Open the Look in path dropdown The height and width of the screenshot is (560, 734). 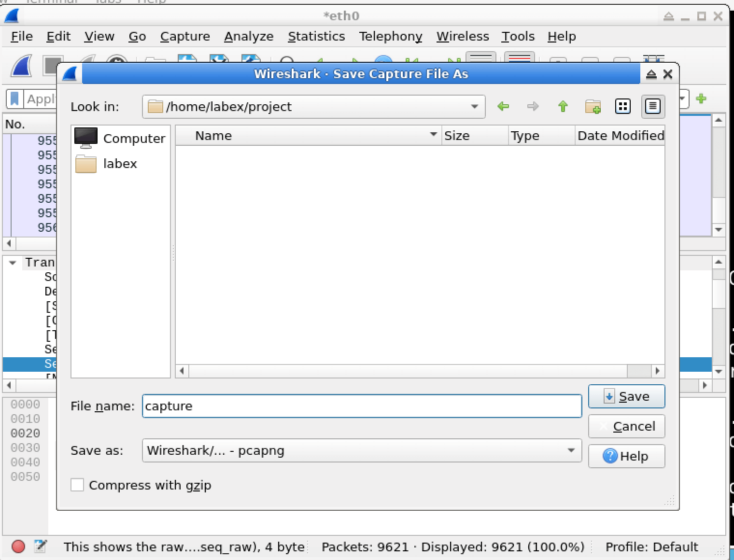(475, 106)
